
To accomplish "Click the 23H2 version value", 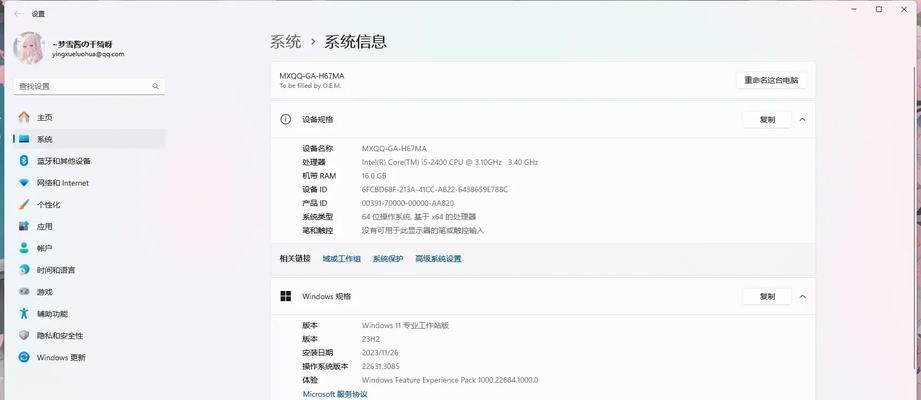I will pos(372,339).
